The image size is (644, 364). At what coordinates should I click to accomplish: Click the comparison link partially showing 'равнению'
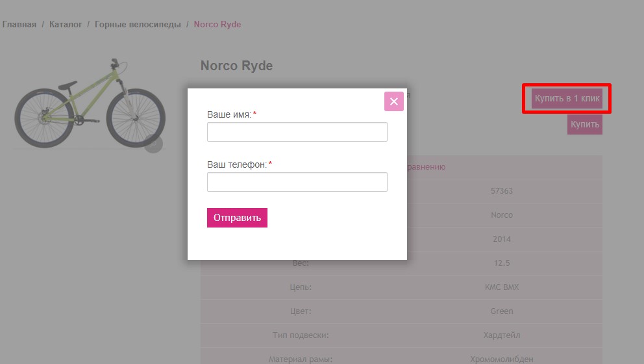pos(426,167)
